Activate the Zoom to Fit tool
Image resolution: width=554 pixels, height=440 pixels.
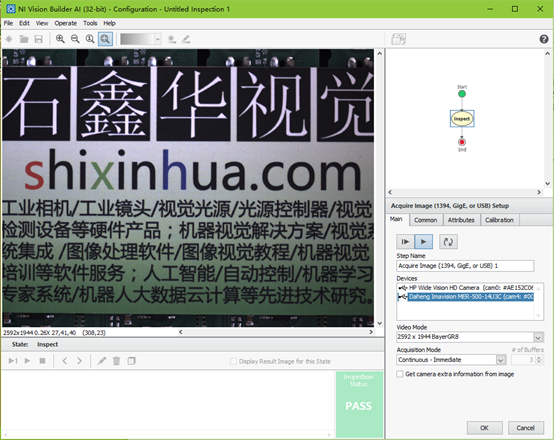click(105, 39)
